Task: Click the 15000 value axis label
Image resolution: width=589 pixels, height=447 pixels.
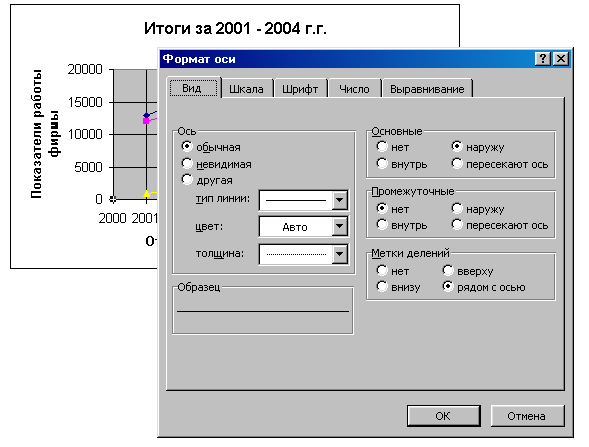Action: [x=85, y=102]
